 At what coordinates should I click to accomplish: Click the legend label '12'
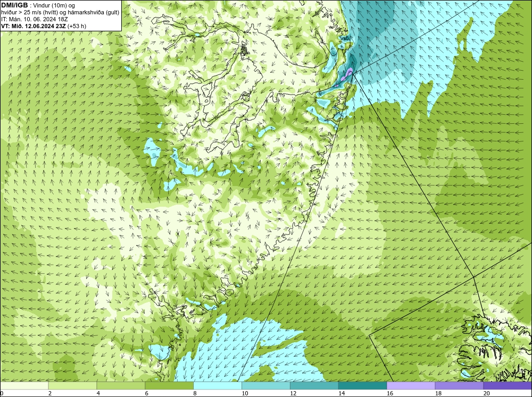pos(293,393)
